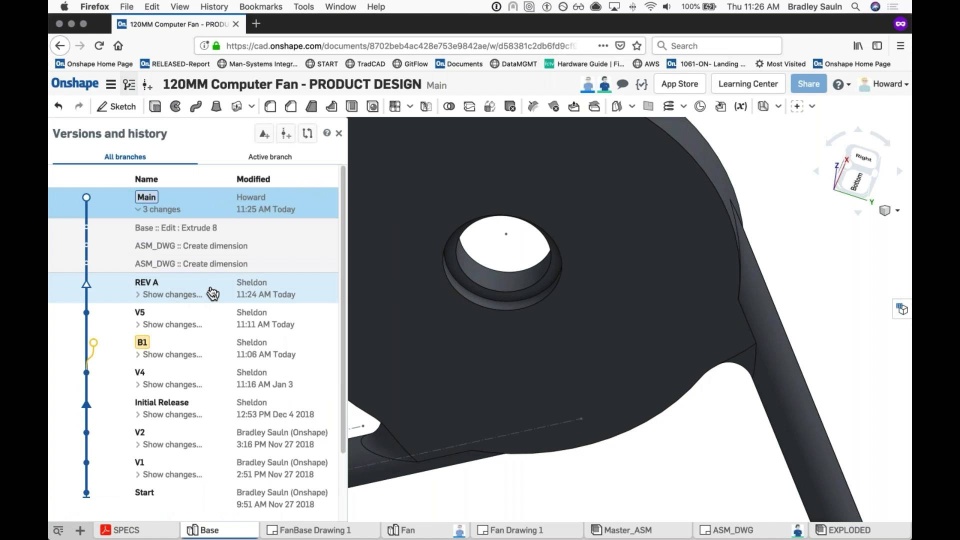Select the Linear pattern tool icon

click(x=395, y=107)
